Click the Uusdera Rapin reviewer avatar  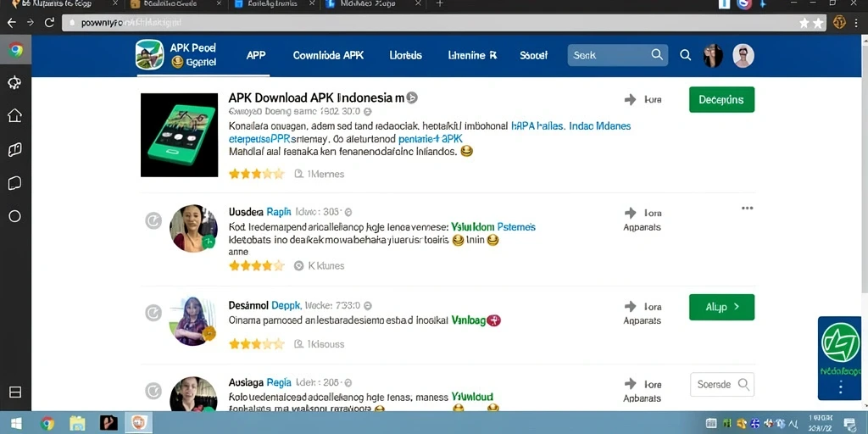(193, 228)
